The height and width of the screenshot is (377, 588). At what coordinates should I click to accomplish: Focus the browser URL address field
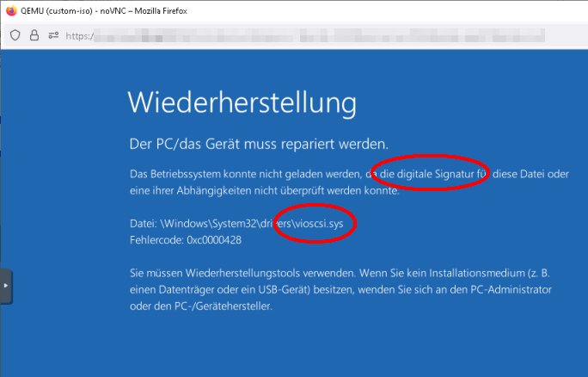pos(301,36)
